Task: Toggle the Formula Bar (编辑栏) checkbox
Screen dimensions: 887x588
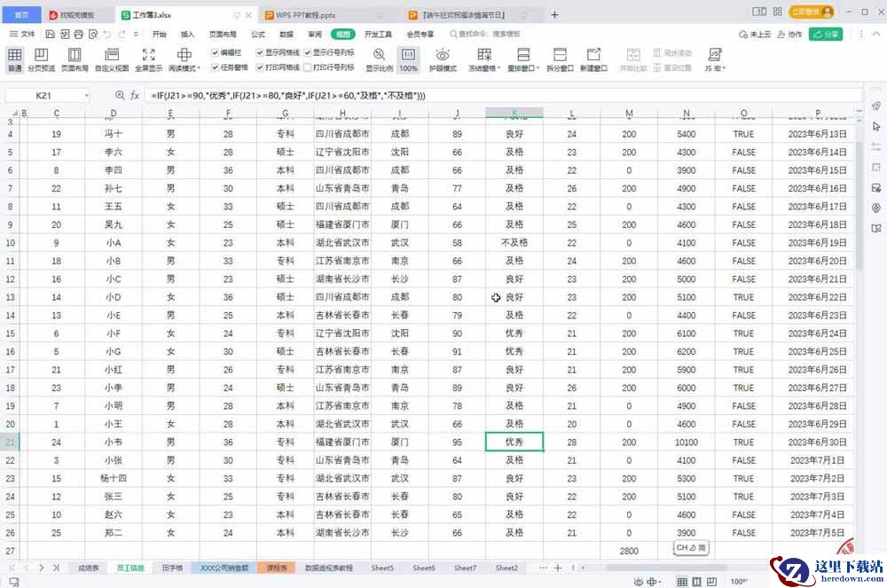Action: pyautogui.click(x=215, y=52)
